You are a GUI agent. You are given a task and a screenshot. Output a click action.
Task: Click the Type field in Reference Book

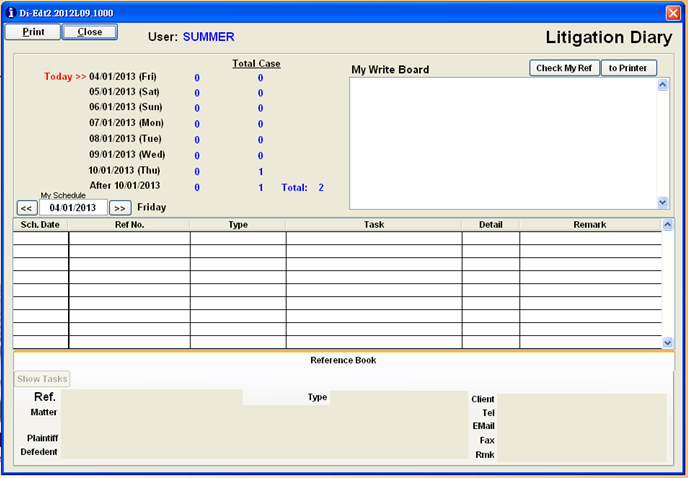pyautogui.click(x=399, y=397)
